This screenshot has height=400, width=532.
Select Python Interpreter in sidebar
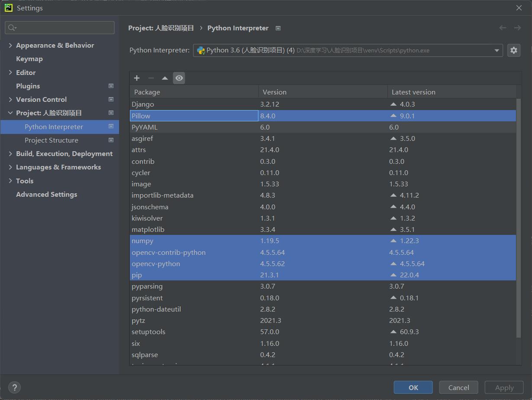pyautogui.click(x=60, y=127)
